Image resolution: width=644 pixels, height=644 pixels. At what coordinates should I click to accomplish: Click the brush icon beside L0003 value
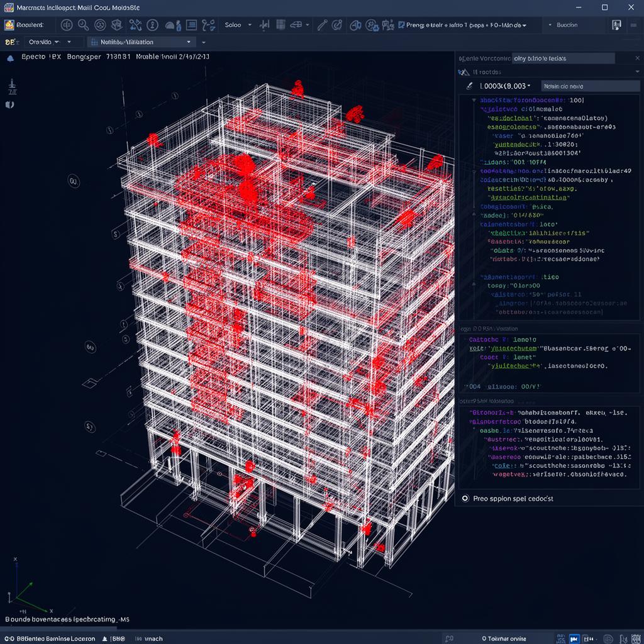coord(469,86)
